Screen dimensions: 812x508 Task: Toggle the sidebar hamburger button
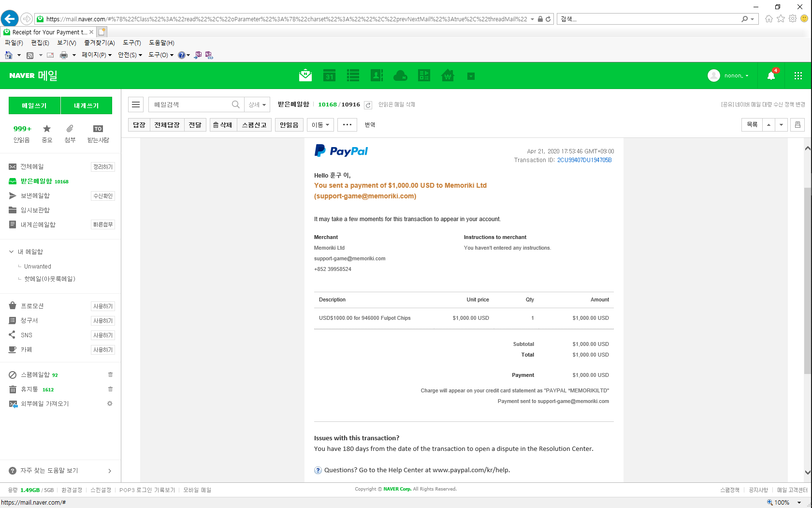click(x=136, y=105)
